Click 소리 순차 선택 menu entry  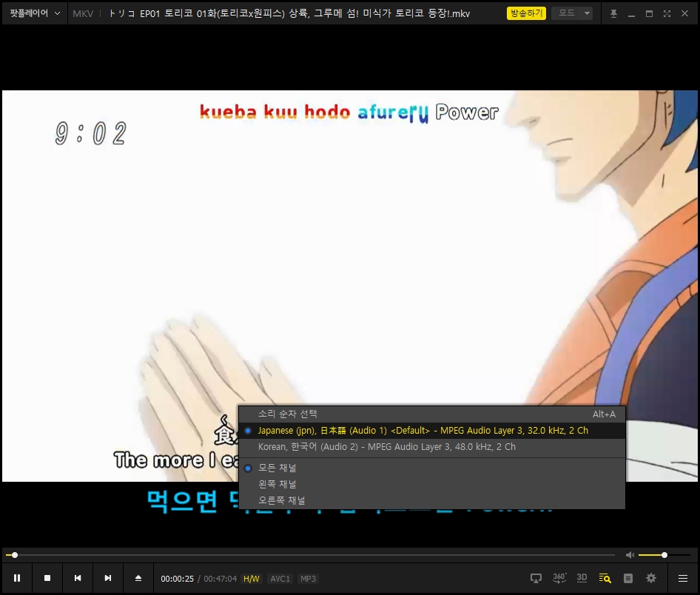pyautogui.click(x=432, y=414)
